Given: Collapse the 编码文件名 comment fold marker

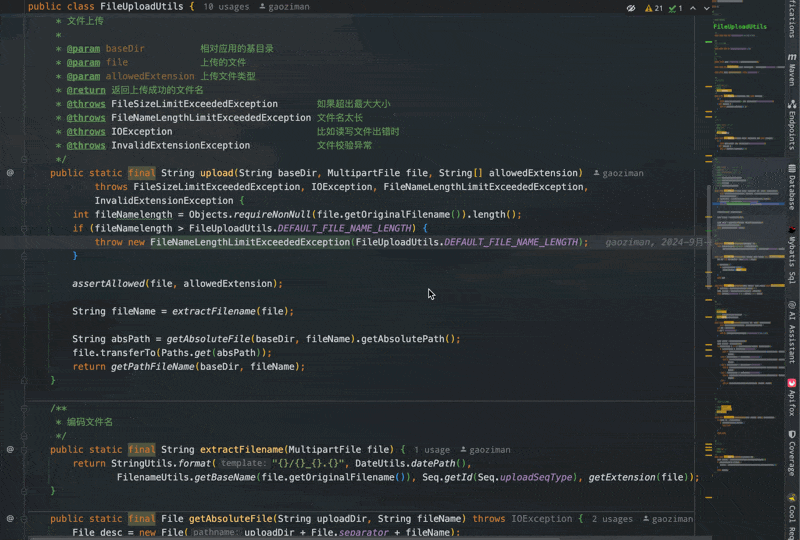Looking at the screenshot, I should 24,408.
